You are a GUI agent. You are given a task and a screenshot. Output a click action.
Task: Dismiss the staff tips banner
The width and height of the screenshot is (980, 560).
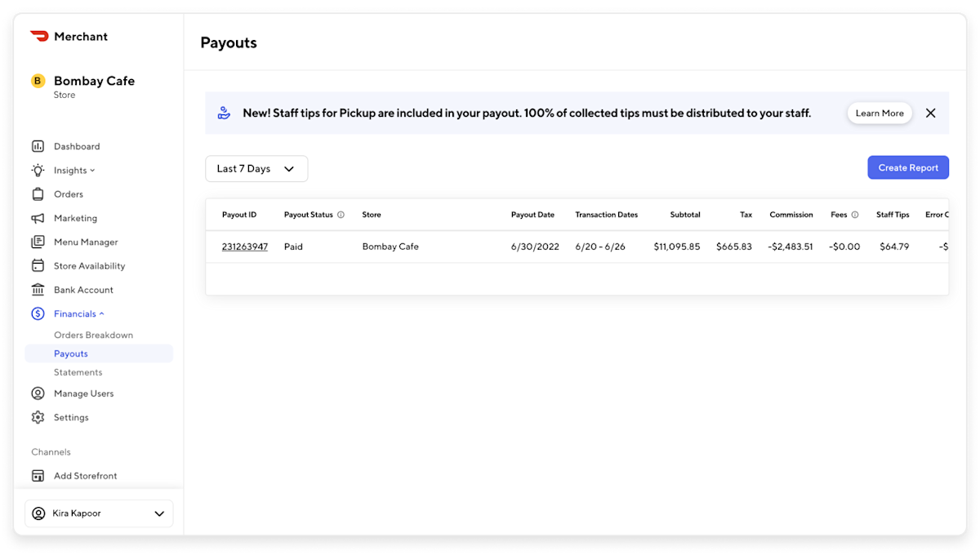tap(930, 113)
